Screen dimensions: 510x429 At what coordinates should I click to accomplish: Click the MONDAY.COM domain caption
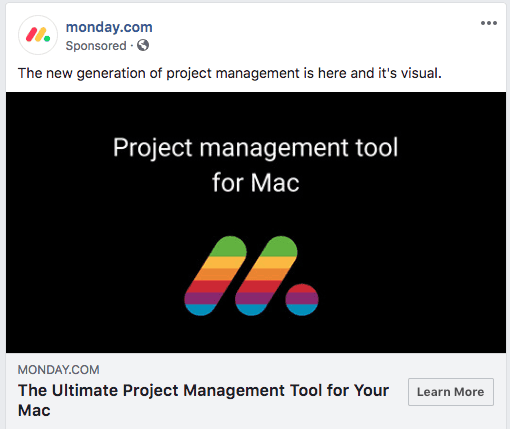pos(59,370)
